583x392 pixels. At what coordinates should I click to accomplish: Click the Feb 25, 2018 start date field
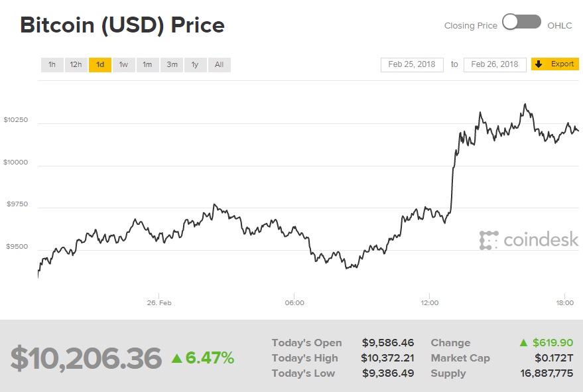click(412, 64)
